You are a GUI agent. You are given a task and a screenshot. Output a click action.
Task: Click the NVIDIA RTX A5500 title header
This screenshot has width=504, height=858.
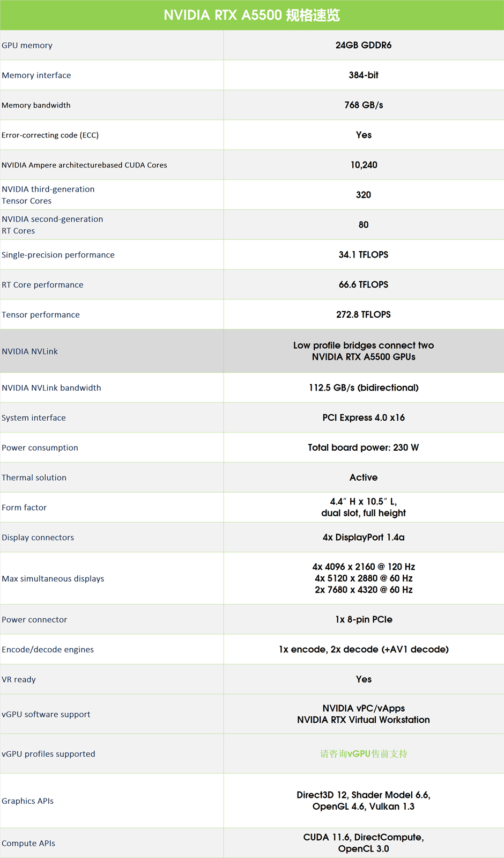point(251,15)
